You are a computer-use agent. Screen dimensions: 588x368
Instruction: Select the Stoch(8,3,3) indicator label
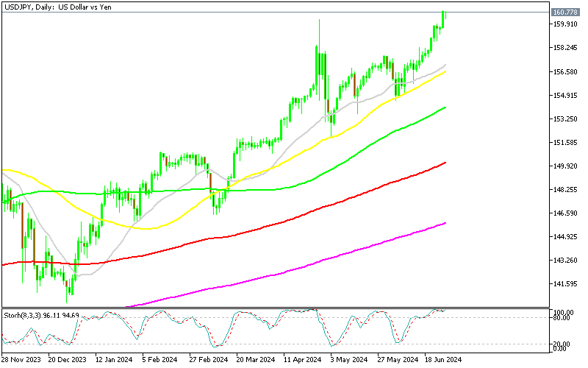coord(41,316)
